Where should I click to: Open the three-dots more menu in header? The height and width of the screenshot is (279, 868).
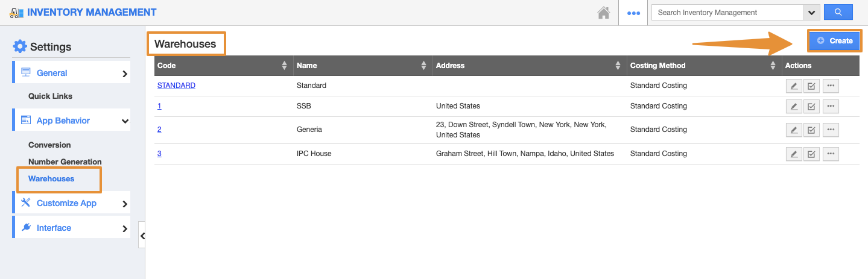[633, 13]
